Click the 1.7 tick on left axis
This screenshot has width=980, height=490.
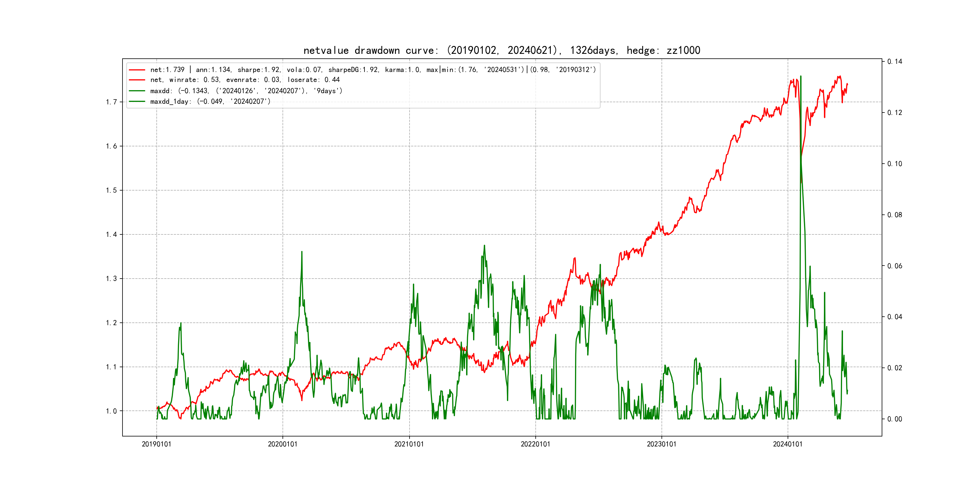[x=112, y=102]
